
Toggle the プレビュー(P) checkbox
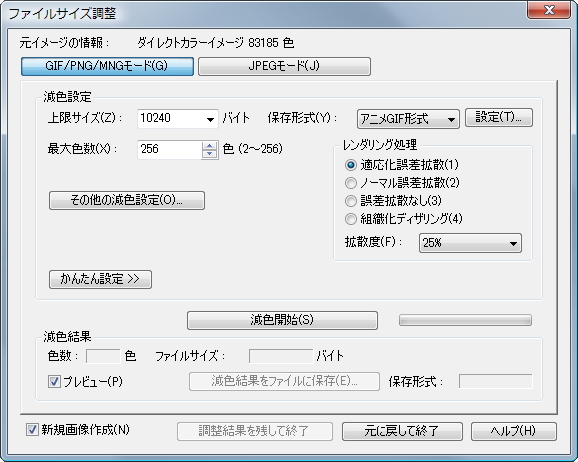tap(54, 381)
